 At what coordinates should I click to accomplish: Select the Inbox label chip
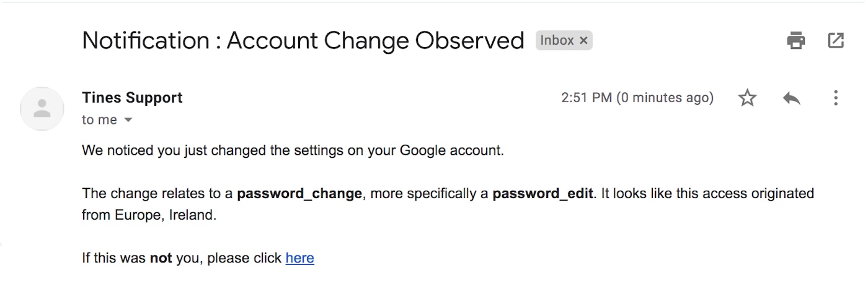click(557, 41)
